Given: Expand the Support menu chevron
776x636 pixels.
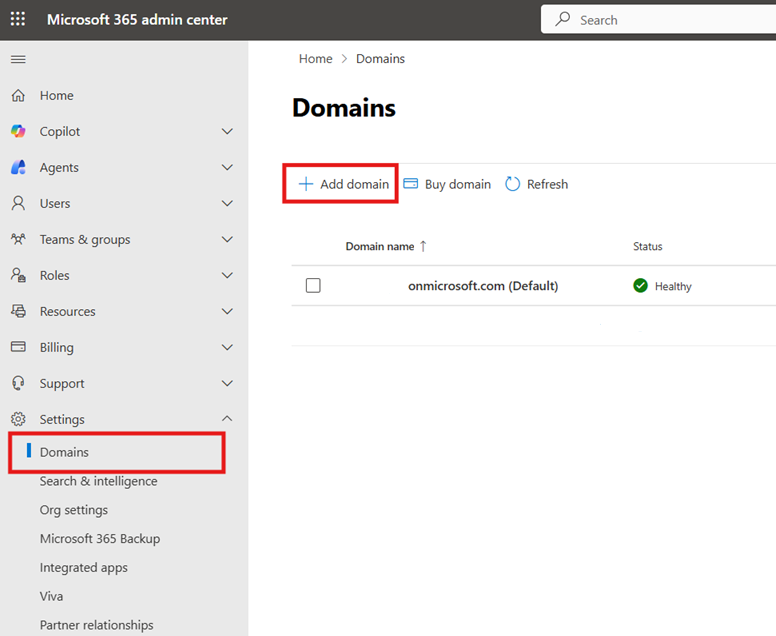Looking at the screenshot, I should [227, 384].
